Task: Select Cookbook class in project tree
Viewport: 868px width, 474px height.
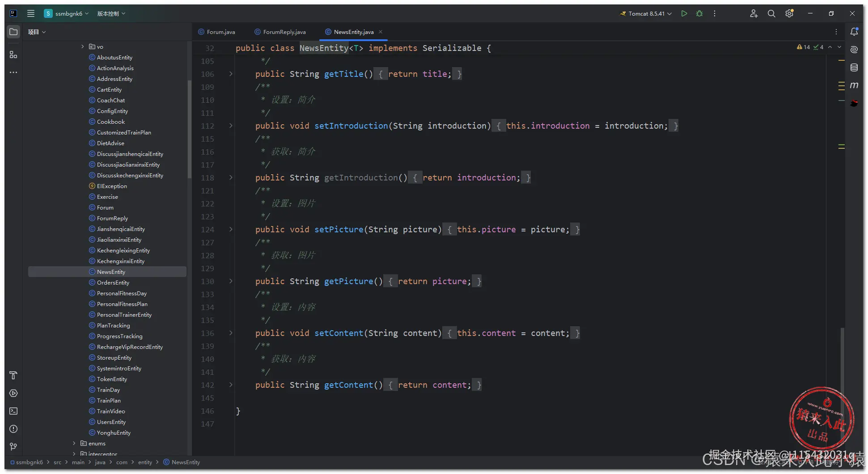Action: pos(111,122)
